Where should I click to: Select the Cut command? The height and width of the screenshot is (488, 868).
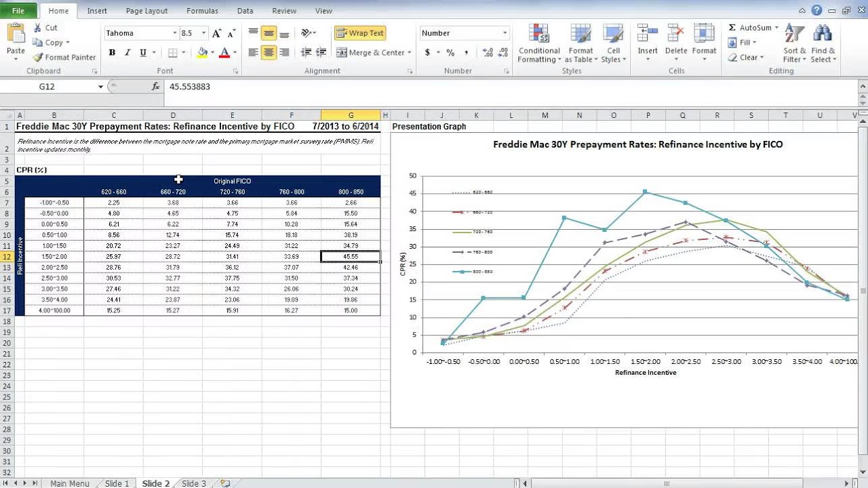click(45, 28)
